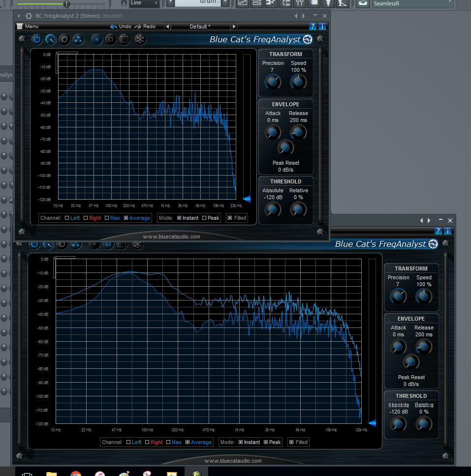The image size is (471, 476).
Task: Click previous preset arrow in bottom window title bar
Action: pyautogui.click(x=421, y=220)
